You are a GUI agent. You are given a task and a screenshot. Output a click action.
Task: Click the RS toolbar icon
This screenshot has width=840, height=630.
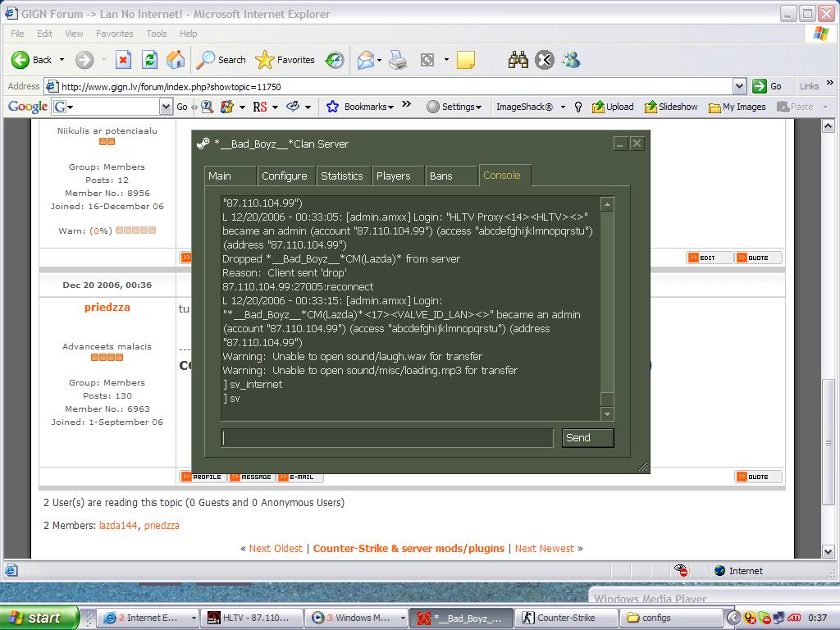pos(260,107)
